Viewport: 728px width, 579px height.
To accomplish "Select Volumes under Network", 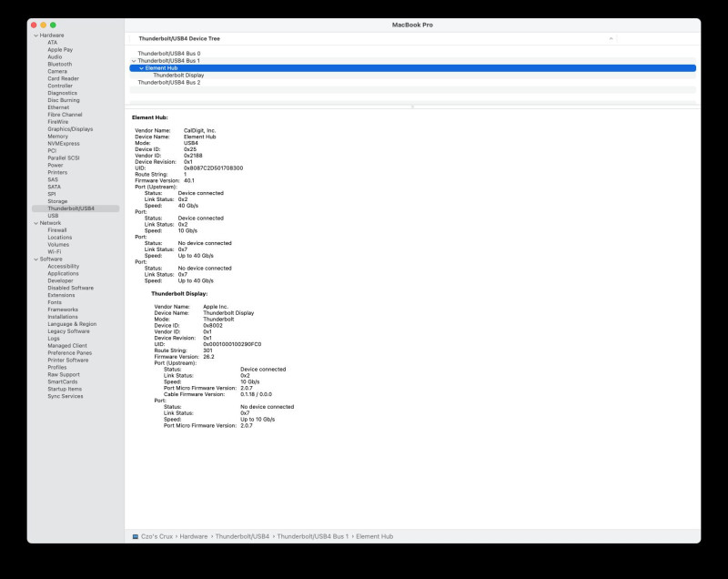I will (x=58, y=245).
